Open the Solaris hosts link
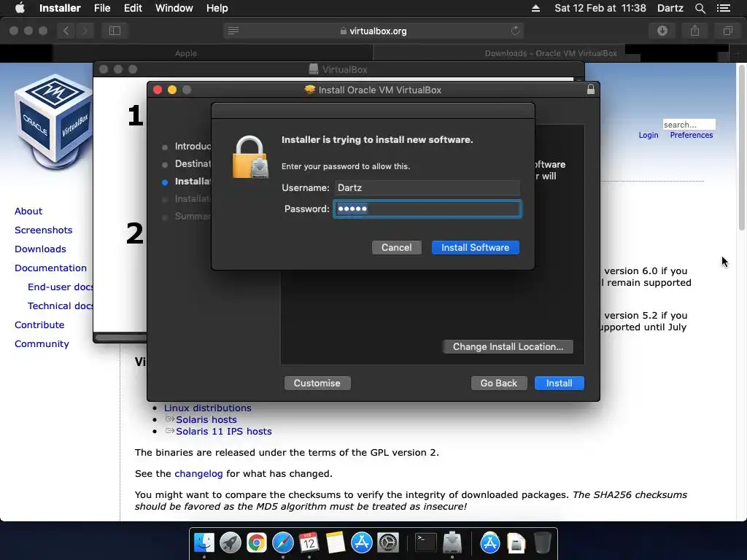 click(206, 420)
